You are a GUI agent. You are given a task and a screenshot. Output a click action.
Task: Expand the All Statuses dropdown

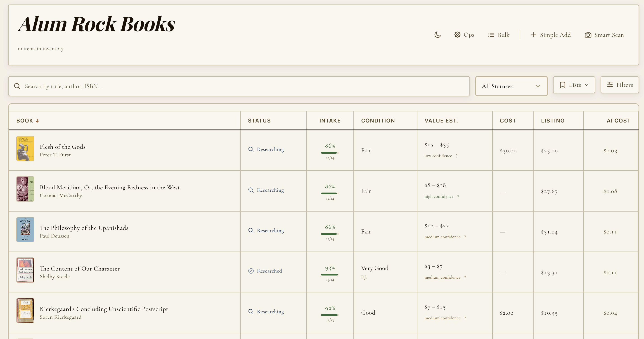click(511, 86)
